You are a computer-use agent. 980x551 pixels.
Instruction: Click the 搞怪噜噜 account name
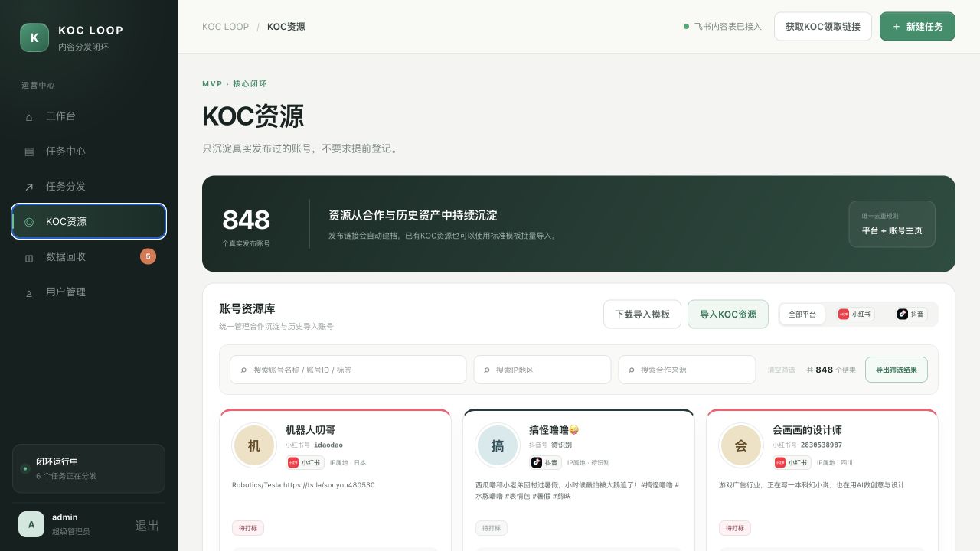pyautogui.click(x=554, y=430)
